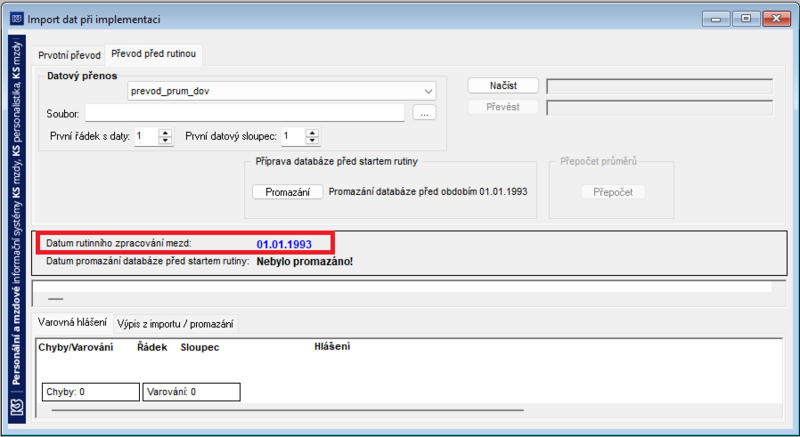Click the První datový sloupec number field
This screenshot has height=437, width=800.
(293, 136)
